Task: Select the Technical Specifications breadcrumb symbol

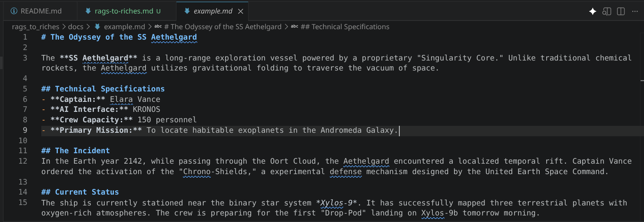Action: 345,27
